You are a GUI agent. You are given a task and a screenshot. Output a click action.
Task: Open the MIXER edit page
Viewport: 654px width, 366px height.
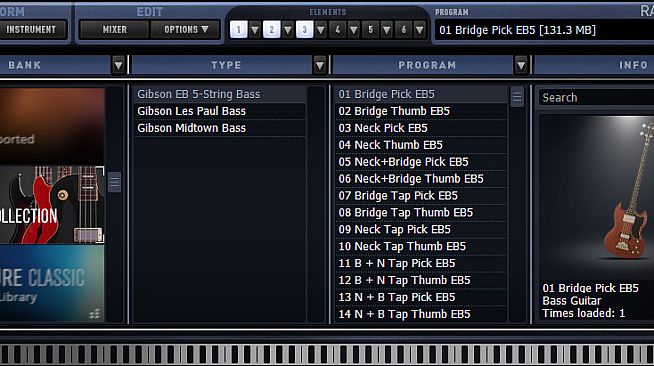coord(114,30)
